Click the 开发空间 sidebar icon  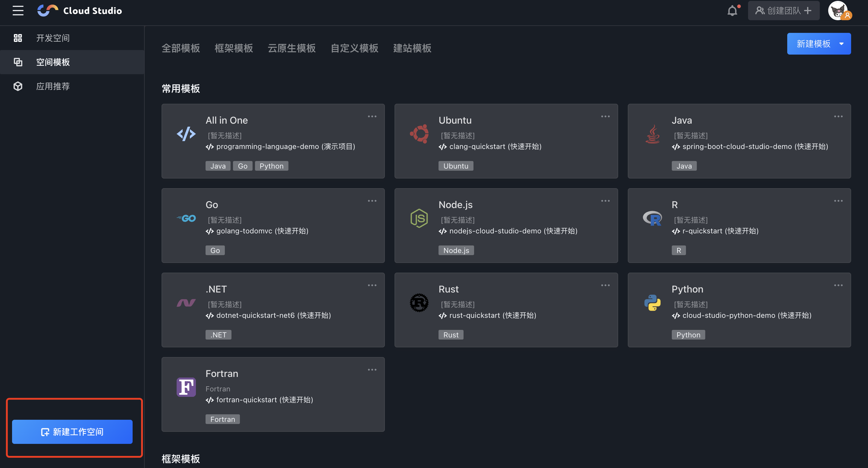pyautogui.click(x=18, y=38)
